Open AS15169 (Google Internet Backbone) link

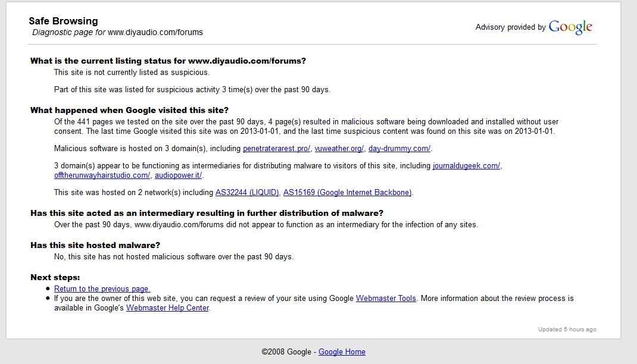(x=347, y=192)
